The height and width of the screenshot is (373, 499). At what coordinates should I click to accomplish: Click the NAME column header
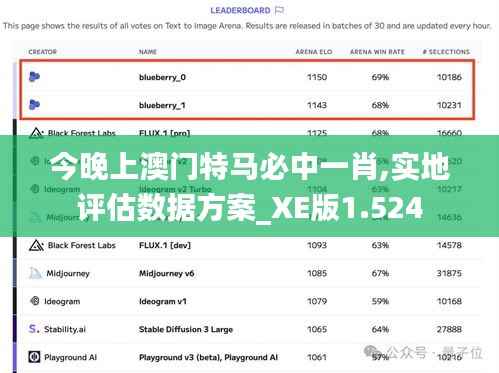click(148, 52)
